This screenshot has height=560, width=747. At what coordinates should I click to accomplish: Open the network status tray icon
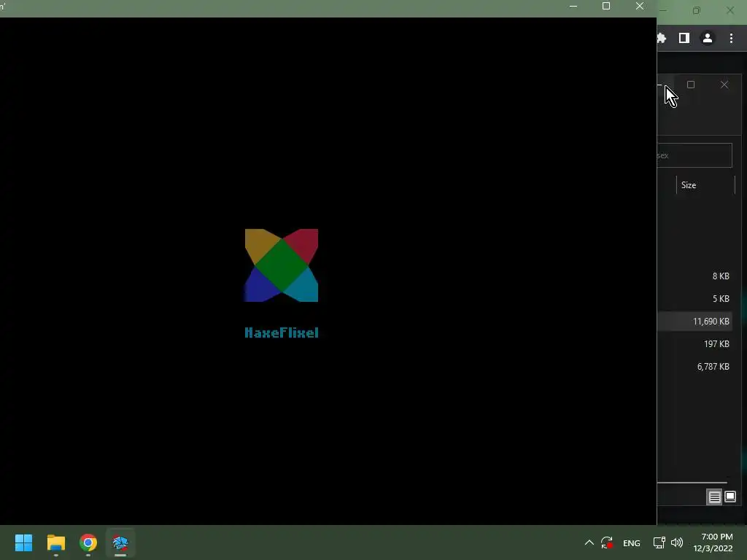(659, 542)
